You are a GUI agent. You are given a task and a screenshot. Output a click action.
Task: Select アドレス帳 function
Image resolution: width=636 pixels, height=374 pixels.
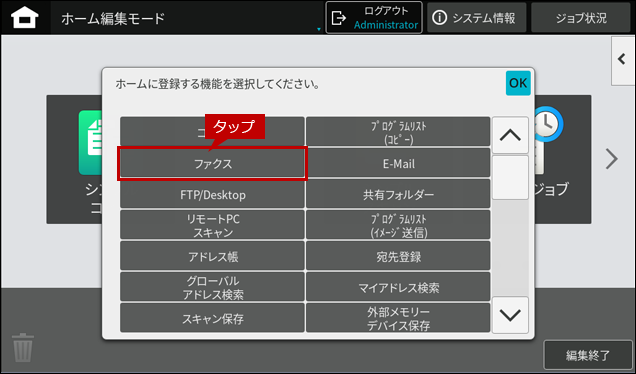coord(212,256)
